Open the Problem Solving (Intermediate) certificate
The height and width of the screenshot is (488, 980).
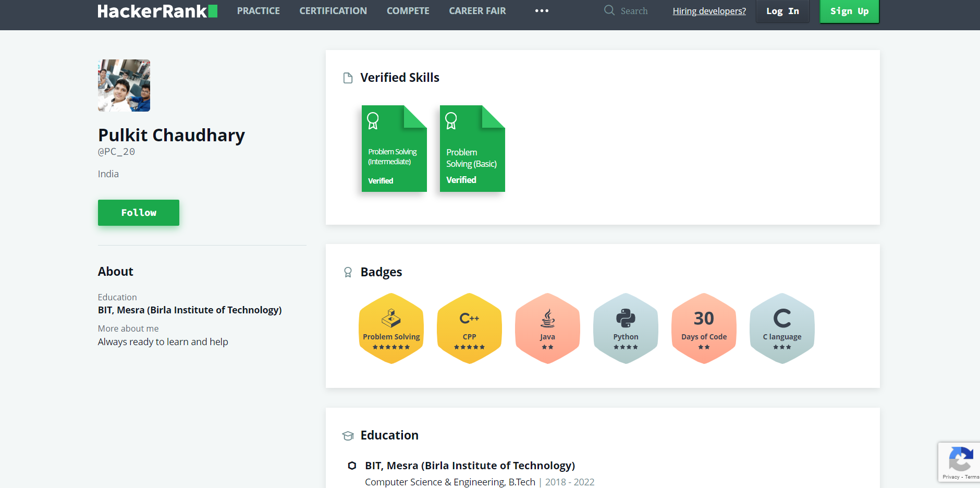pyautogui.click(x=394, y=149)
